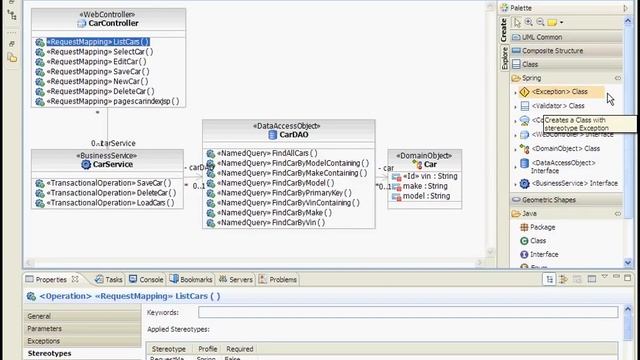Open the Note tool dropdown arrow
The image size is (640, 360).
pyautogui.click(x=562, y=23)
